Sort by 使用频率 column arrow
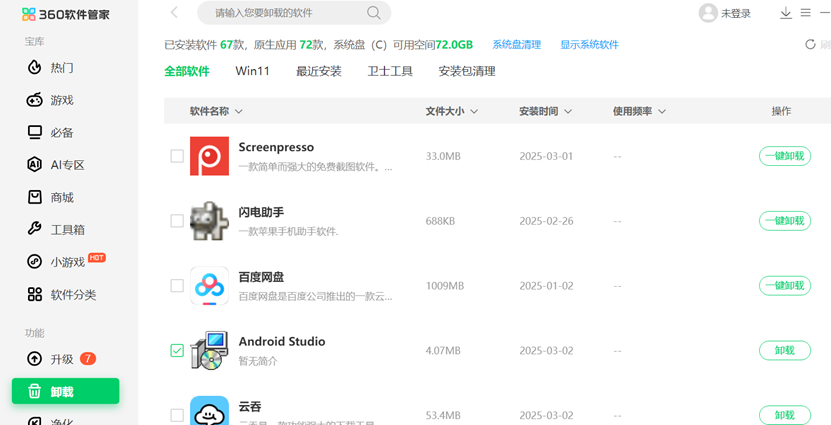This screenshot has height=425, width=831. click(x=661, y=111)
